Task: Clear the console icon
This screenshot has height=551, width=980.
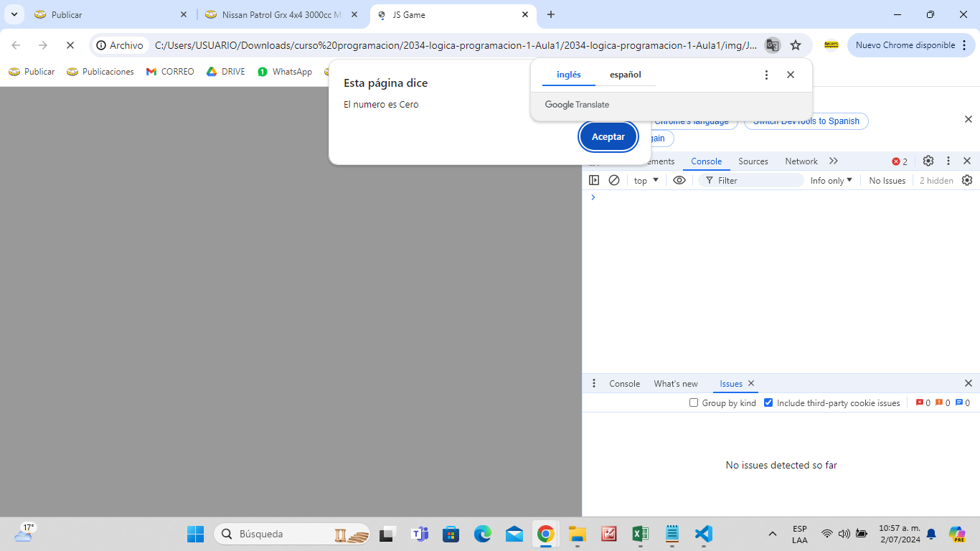Action: click(x=614, y=180)
